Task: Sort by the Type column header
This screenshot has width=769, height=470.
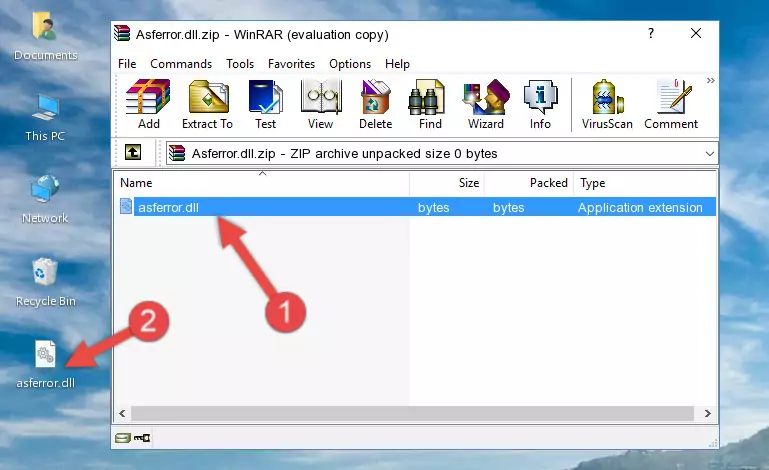Action: (x=645, y=183)
